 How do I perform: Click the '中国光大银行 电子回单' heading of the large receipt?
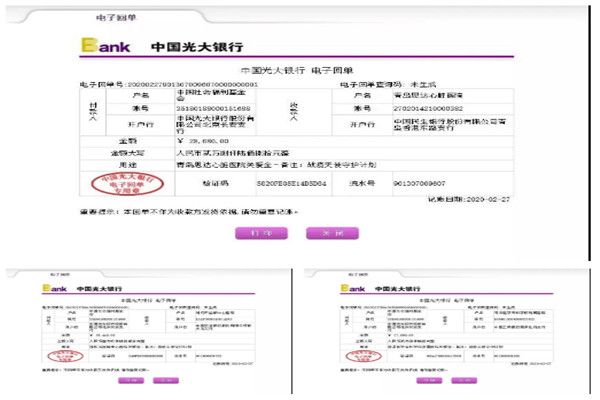click(x=297, y=70)
